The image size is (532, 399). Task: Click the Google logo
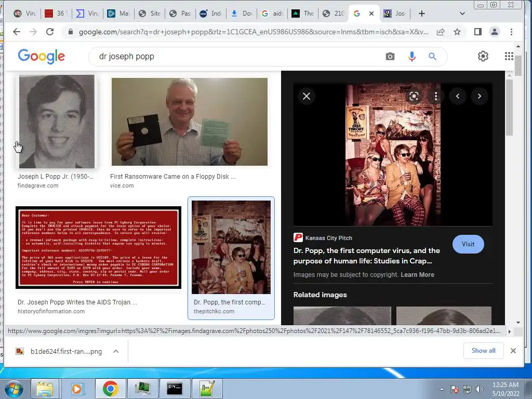[42, 56]
